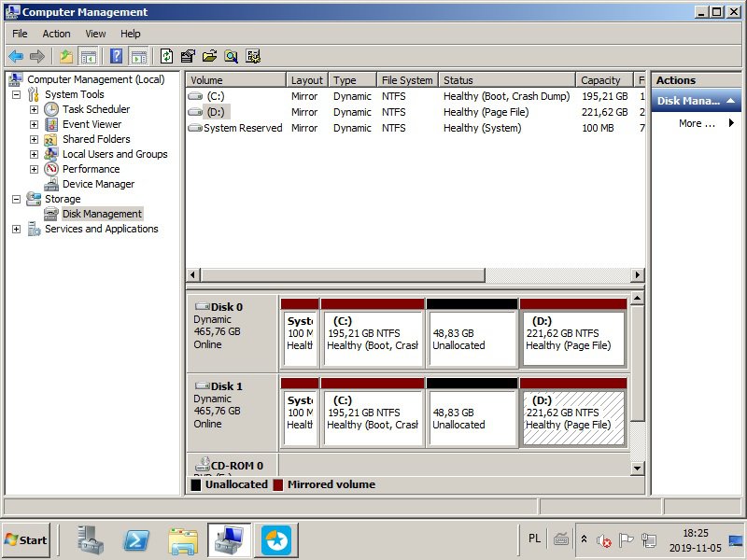Click the PL language indicator
Screen dimensions: 747x560
coord(534,539)
